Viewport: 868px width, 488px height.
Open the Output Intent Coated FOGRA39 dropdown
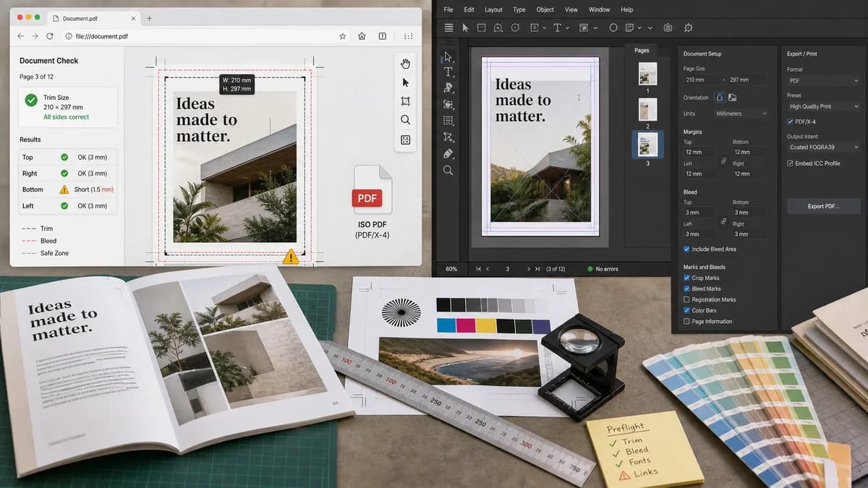(824, 147)
